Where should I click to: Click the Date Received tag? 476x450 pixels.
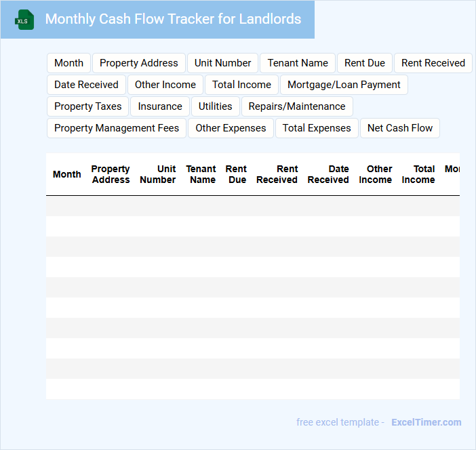86,85
